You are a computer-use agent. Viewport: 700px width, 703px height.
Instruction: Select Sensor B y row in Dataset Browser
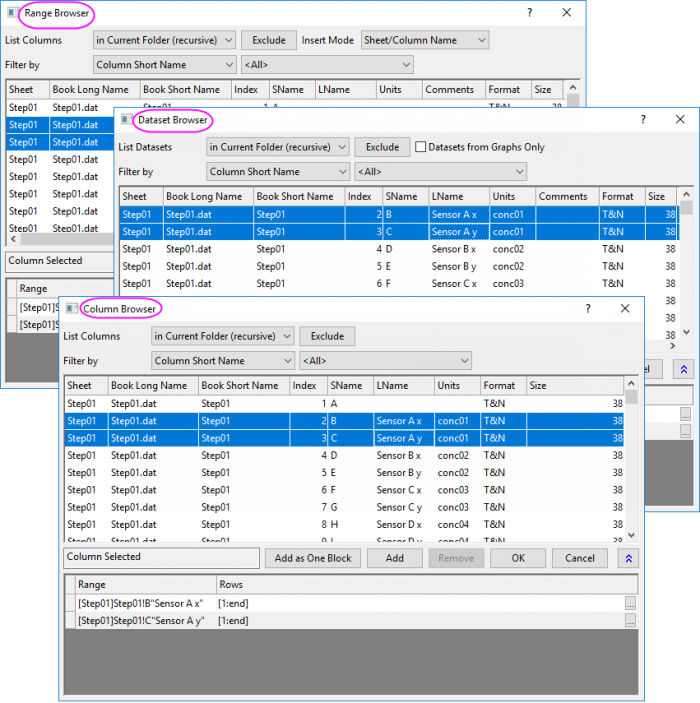coord(399,266)
